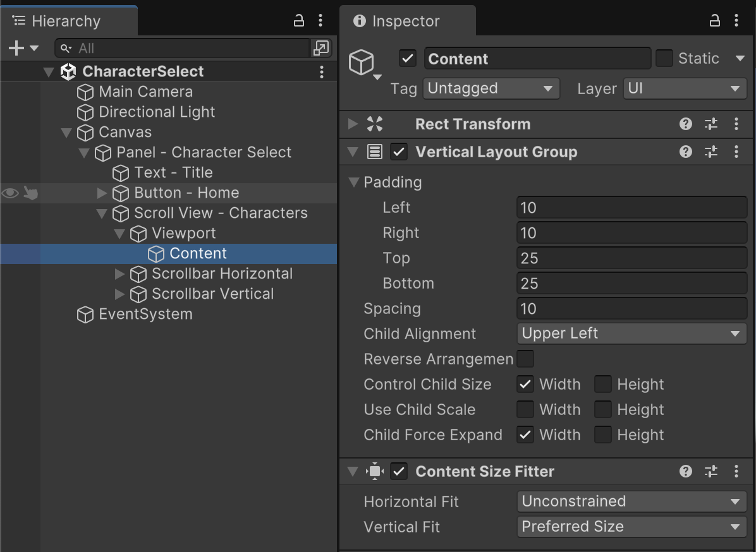This screenshot has width=756, height=552.
Task: Select Scrollbar Vertical in the hierarchy
Action: click(x=212, y=294)
